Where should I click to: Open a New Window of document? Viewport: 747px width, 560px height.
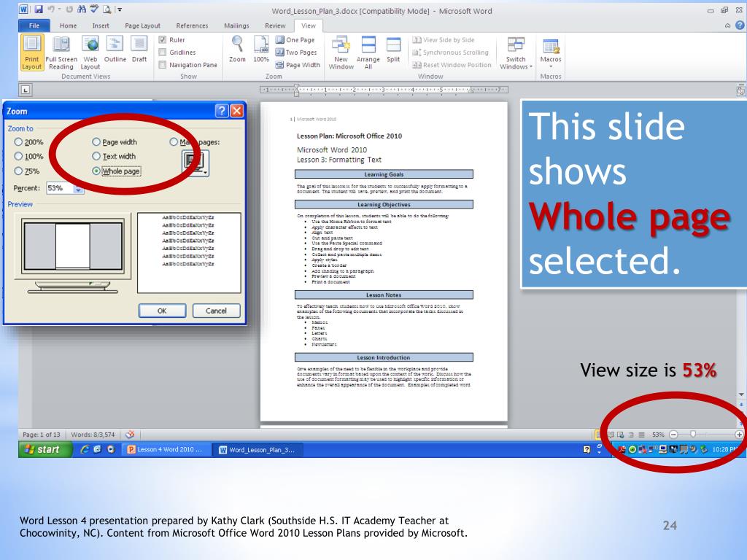(341, 52)
